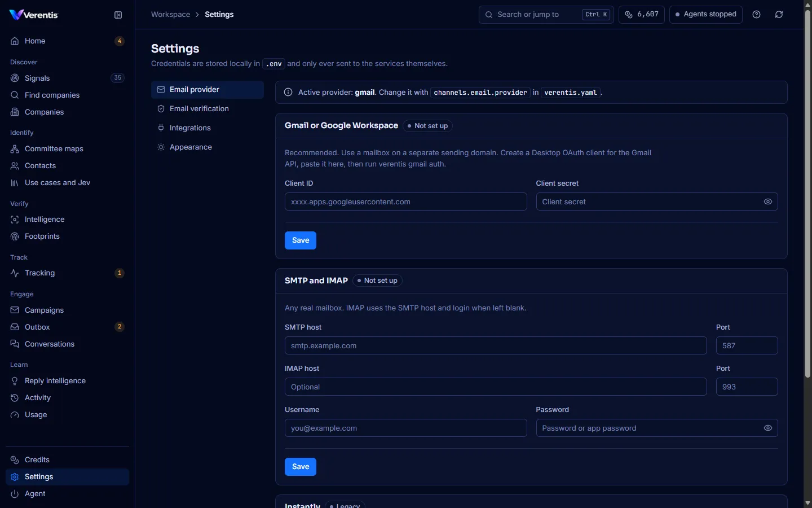Collapse the sidebar panel icon
Image resolution: width=812 pixels, height=508 pixels.
coord(118,15)
